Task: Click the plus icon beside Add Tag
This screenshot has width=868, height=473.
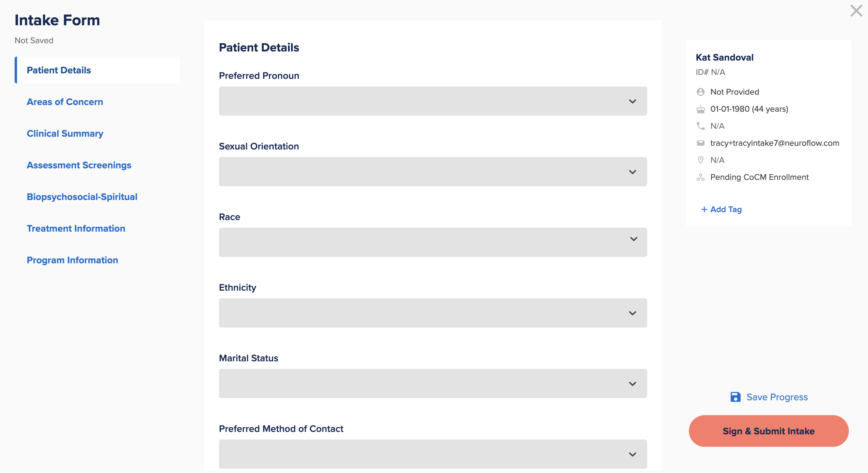Action: 704,209
